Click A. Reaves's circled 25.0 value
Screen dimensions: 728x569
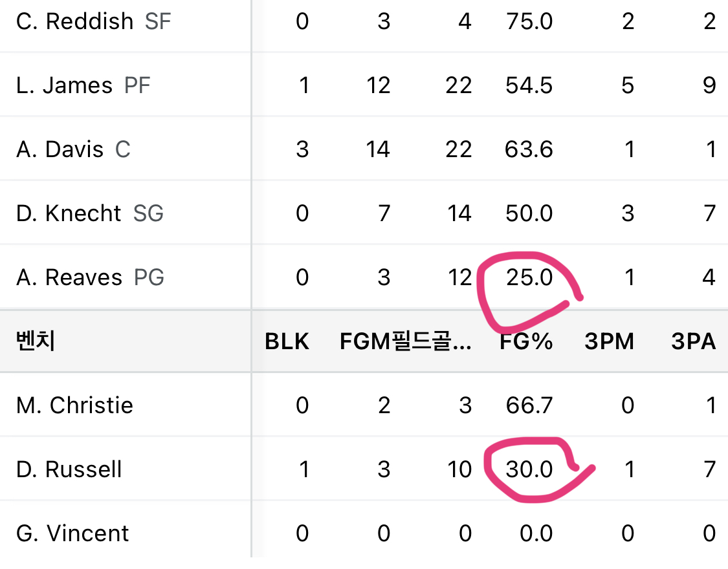coord(529,277)
